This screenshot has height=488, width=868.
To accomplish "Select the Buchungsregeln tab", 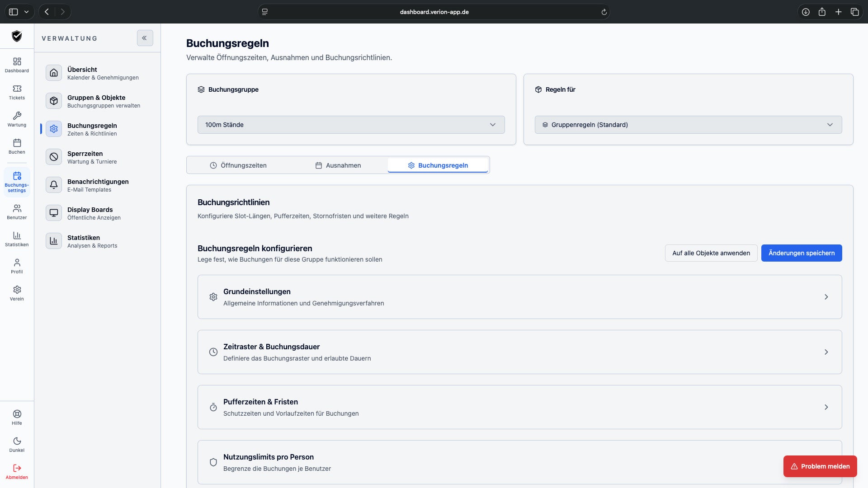I will 438,165.
